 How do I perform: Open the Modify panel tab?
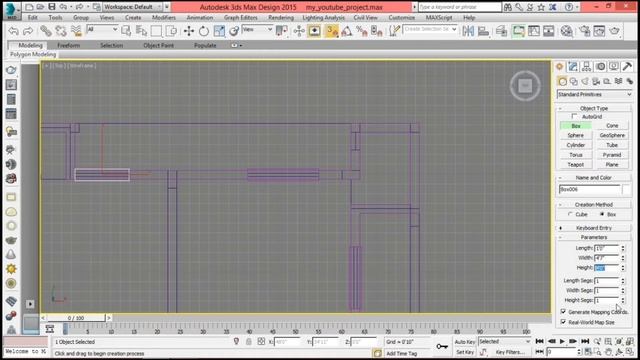click(x=573, y=67)
